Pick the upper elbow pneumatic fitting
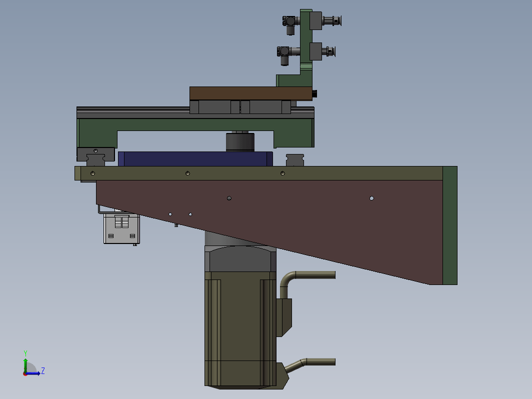Image resolution: width=532 pixels, height=399 pixels. point(291,24)
